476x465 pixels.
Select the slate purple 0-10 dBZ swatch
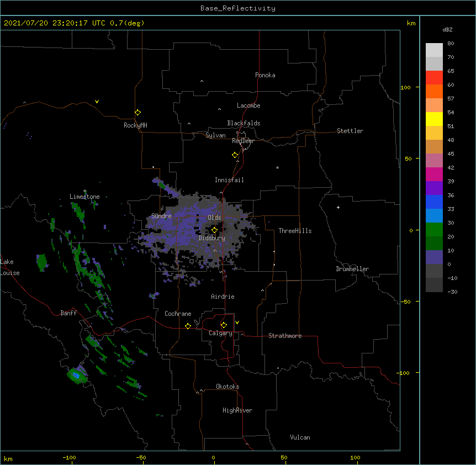(434, 257)
